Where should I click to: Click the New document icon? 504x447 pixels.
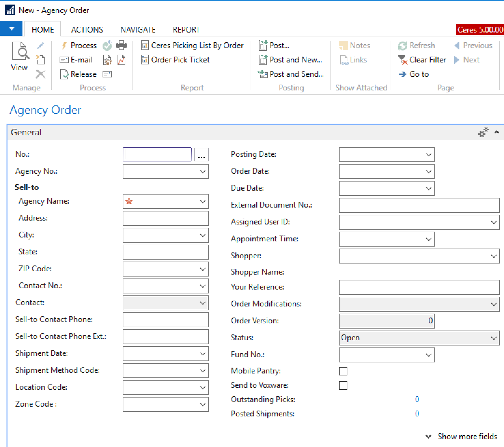pos(41,60)
